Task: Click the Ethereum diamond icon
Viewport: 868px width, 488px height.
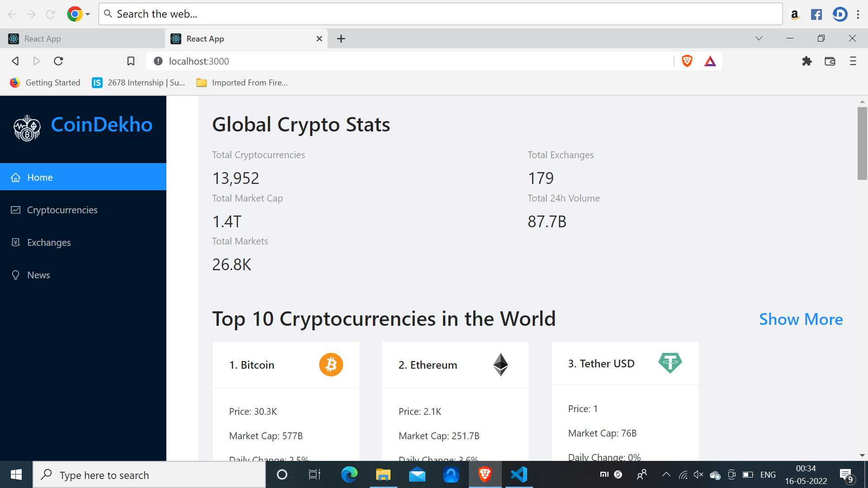Action: 500,365
